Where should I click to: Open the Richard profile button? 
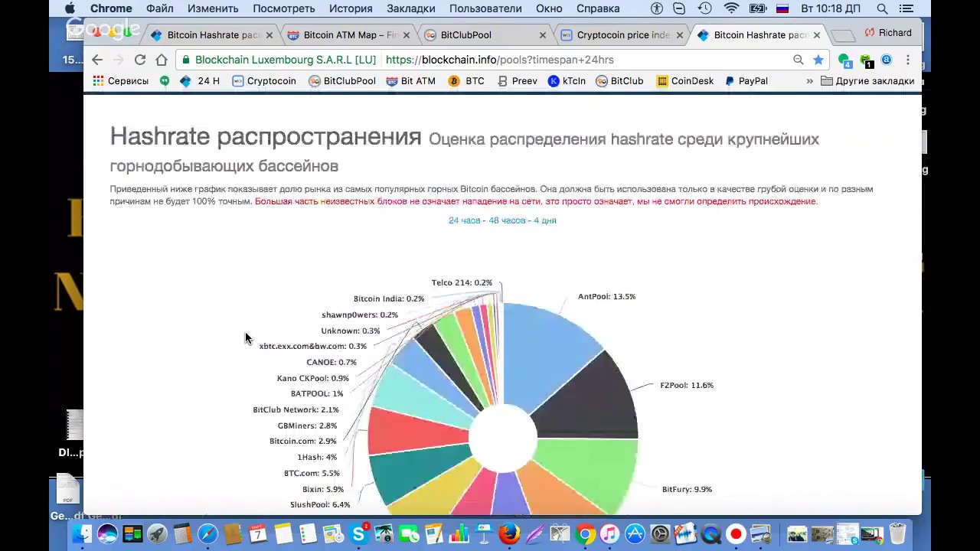coord(887,33)
